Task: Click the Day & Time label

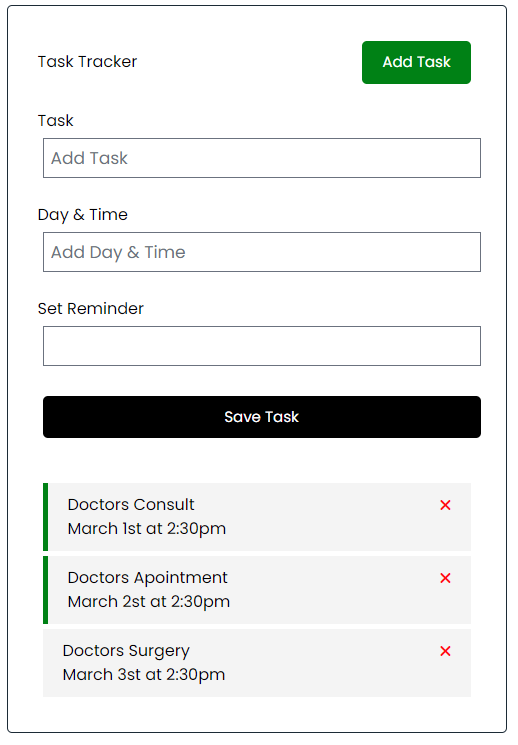Action: point(83,215)
